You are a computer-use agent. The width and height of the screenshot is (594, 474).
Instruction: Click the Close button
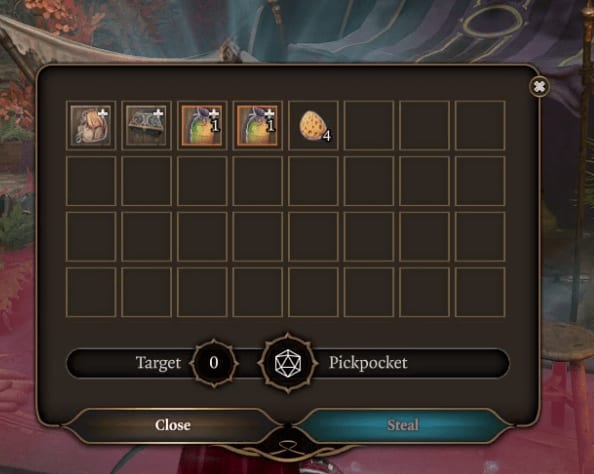point(172,425)
